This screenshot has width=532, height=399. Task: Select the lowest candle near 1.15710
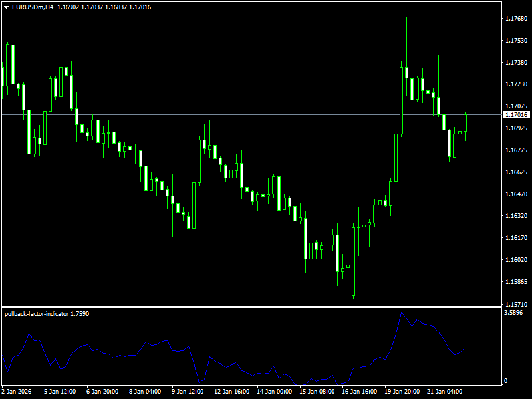pyautogui.click(x=353, y=261)
